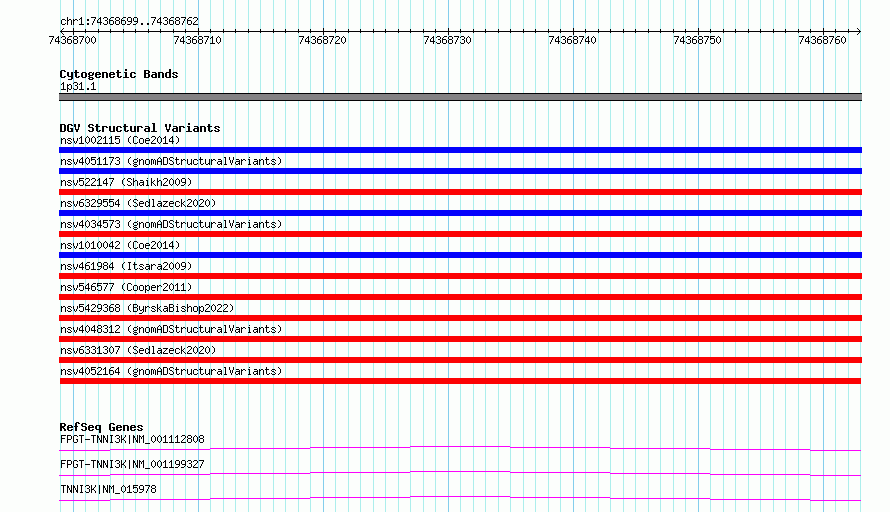The height and width of the screenshot is (512, 890).
Task: Click the red bar of nsv6331307
Action: (460, 360)
